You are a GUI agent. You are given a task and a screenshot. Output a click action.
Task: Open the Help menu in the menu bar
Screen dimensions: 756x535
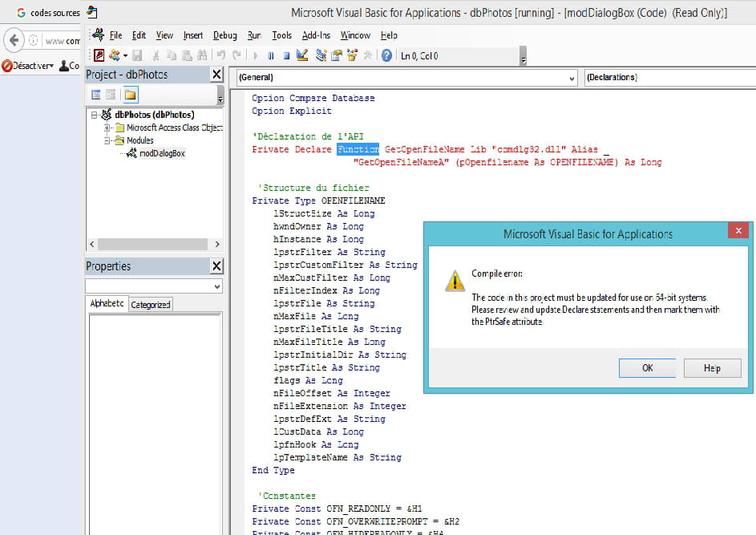point(389,35)
